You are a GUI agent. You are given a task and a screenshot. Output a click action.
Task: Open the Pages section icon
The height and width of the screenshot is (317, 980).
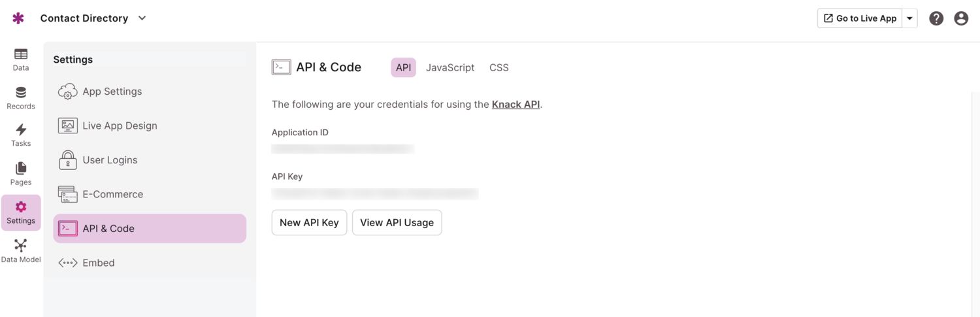click(x=21, y=169)
